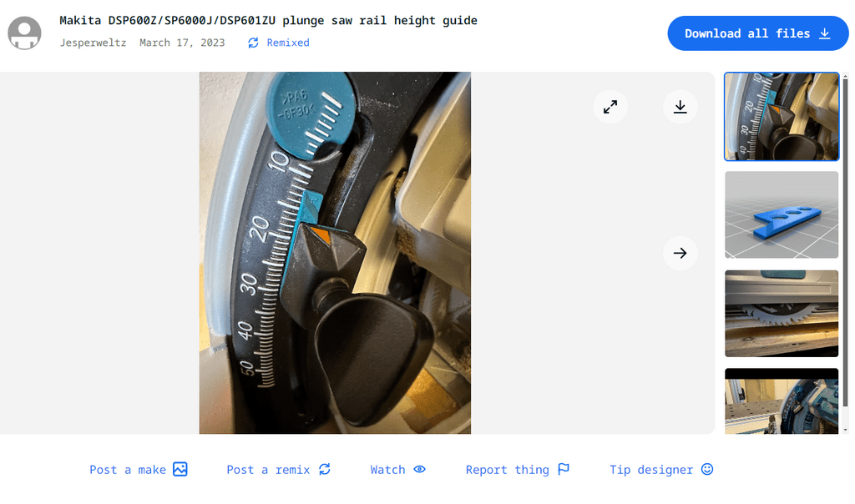Download all files
Viewport: 855px width, 504px height.
[x=758, y=33]
